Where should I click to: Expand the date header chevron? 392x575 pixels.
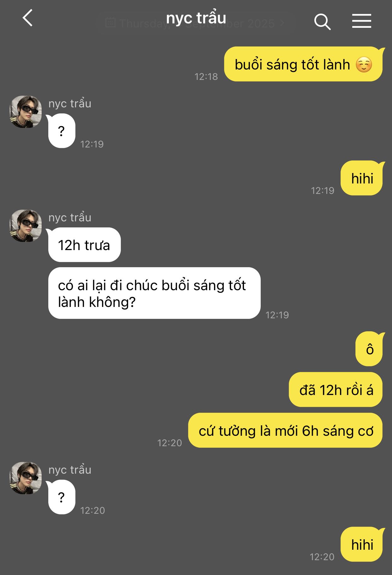pyautogui.click(x=282, y=23)
